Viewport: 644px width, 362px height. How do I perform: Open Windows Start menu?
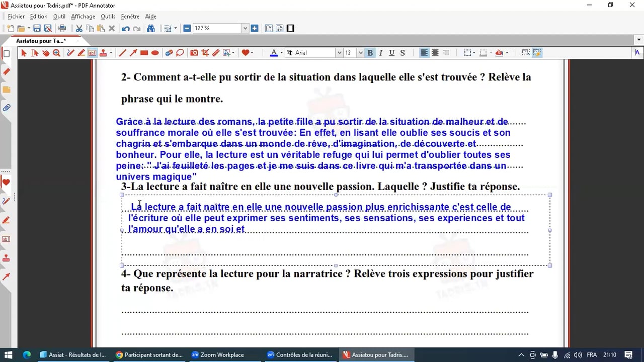[x=9, y=354]
